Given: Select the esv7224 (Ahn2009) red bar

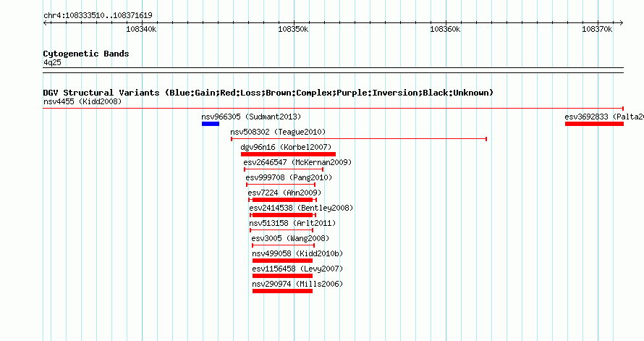Looking at the screenshot, I should click(x=283, y=200).
